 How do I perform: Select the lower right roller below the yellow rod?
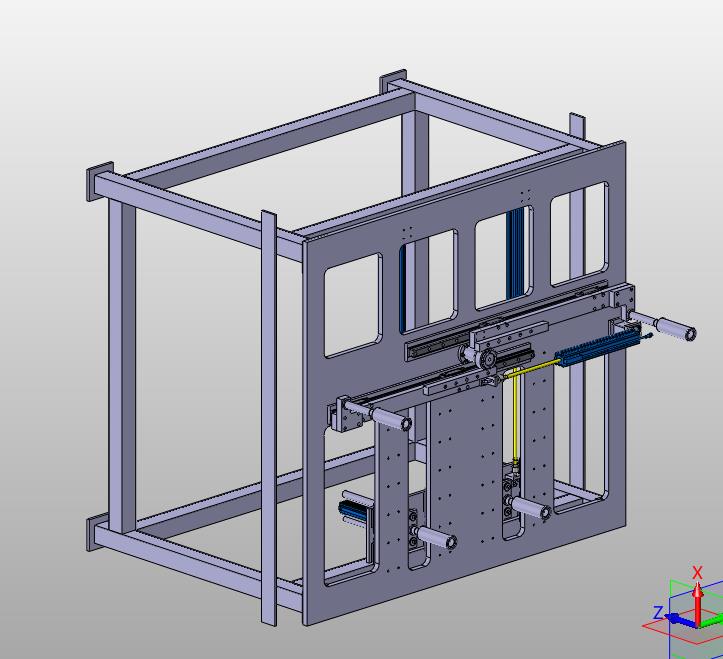point(530,507)
